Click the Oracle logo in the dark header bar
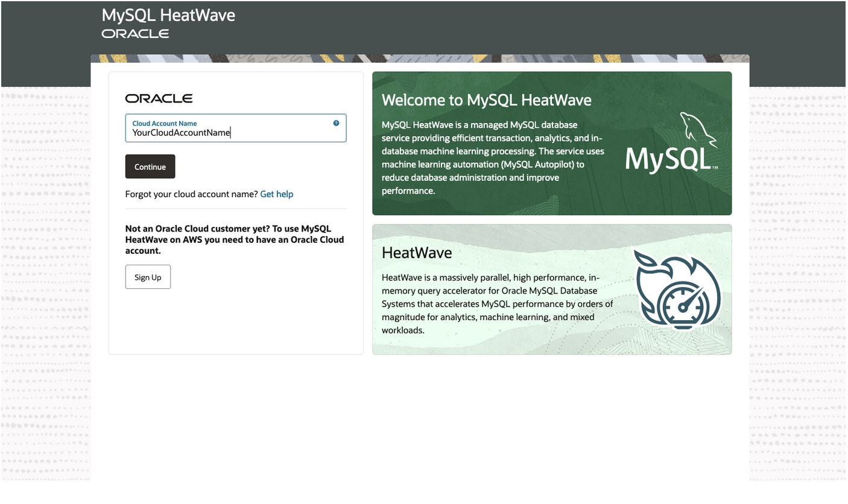 (x=134, y=34)
